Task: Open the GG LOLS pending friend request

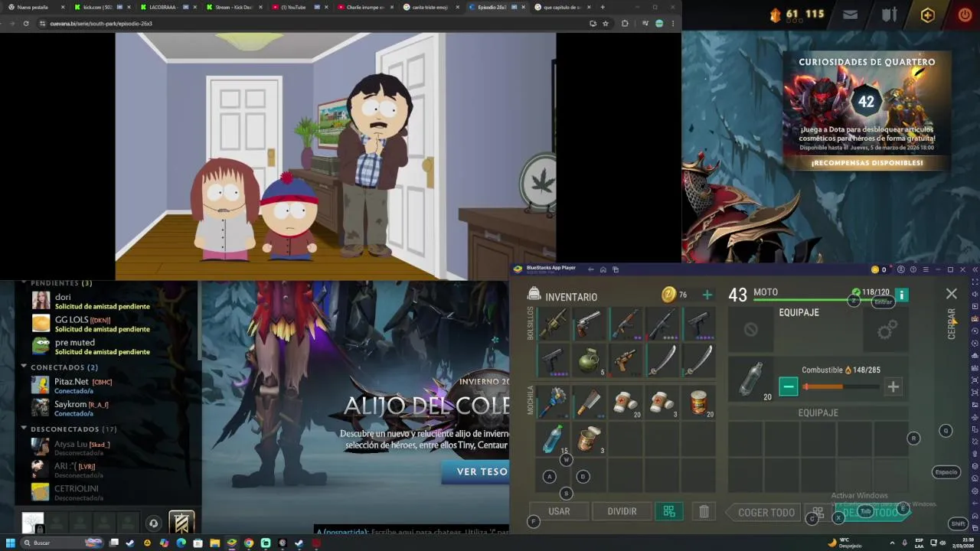Action: [x=103, y=324]
